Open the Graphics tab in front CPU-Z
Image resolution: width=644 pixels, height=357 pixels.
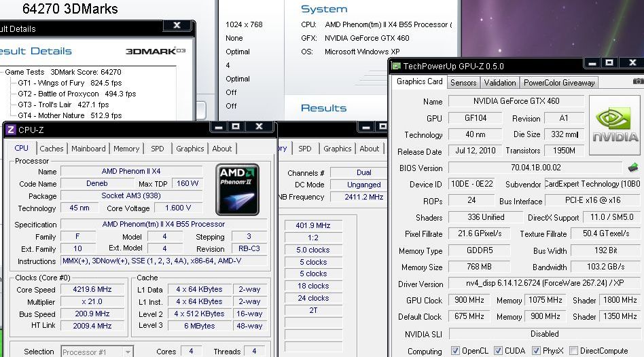tap(190, 149)
